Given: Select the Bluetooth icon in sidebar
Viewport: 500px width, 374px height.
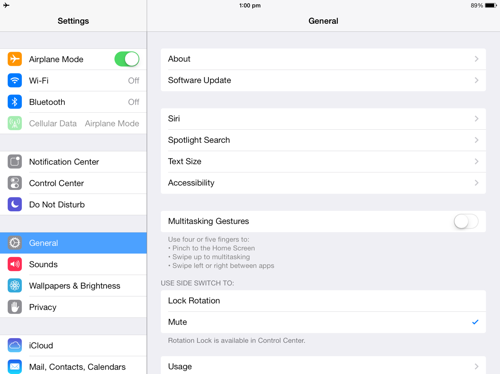Looking at the screenshot, I should click(x=15, y=102).
